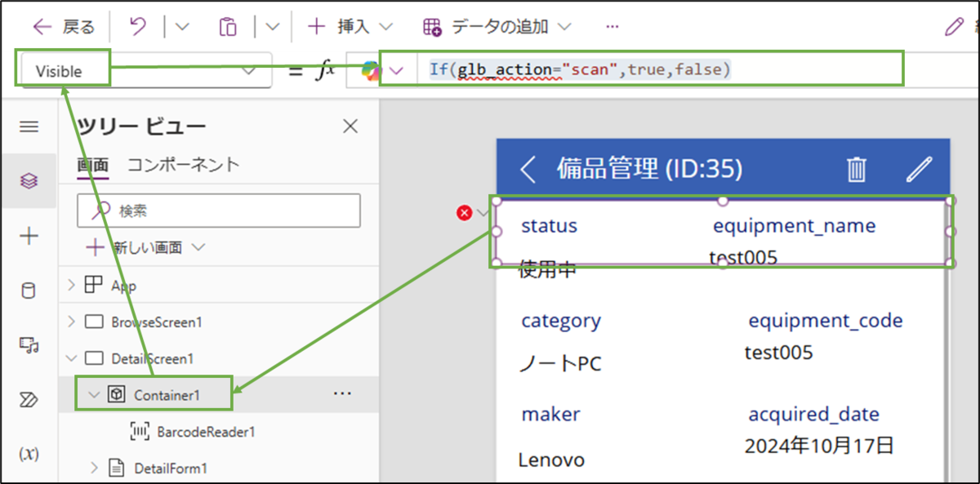Expand the App tree node
Viewport: 980px width, 484px height.
72,286
